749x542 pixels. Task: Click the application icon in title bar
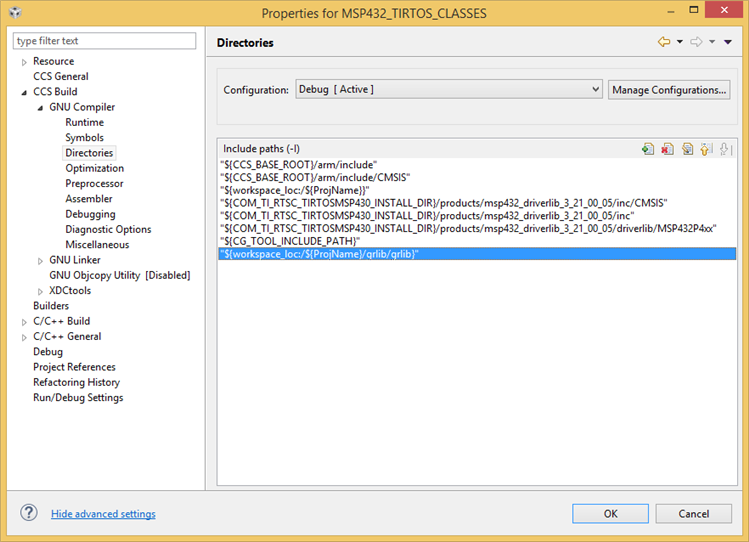pos(15,12)
